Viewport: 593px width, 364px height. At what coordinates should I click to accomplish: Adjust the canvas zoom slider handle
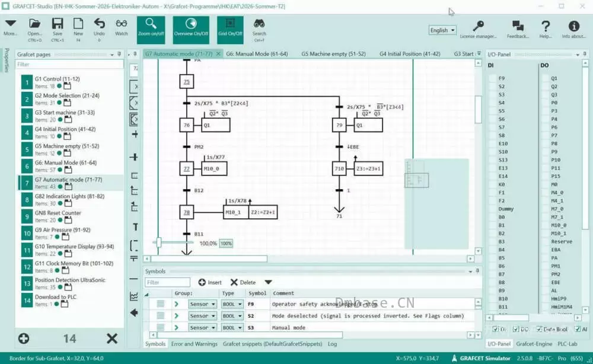coord(159,242)
